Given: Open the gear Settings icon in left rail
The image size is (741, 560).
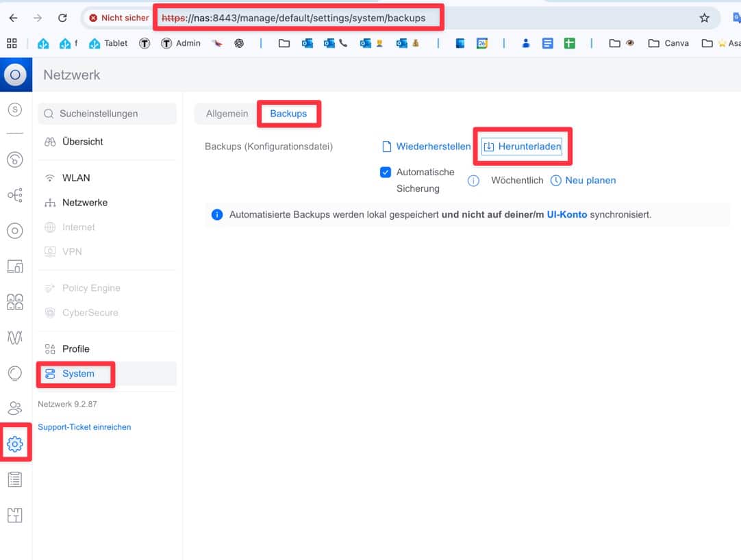Looking at the screenshot, I should click(14, 444).
